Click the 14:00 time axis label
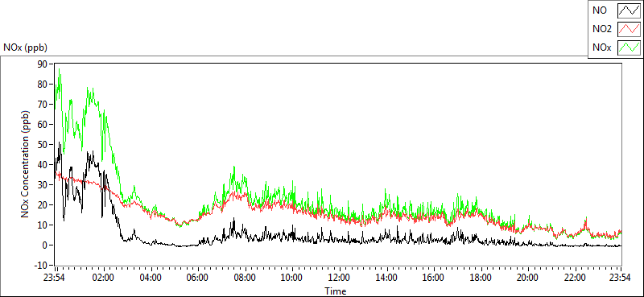The width and height of the screenshot is (644, 297). 386,278
